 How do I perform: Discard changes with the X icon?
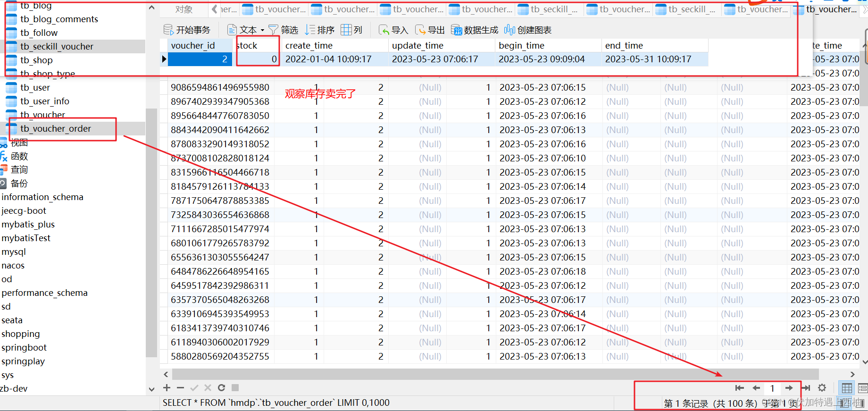(x=208, y=388)
